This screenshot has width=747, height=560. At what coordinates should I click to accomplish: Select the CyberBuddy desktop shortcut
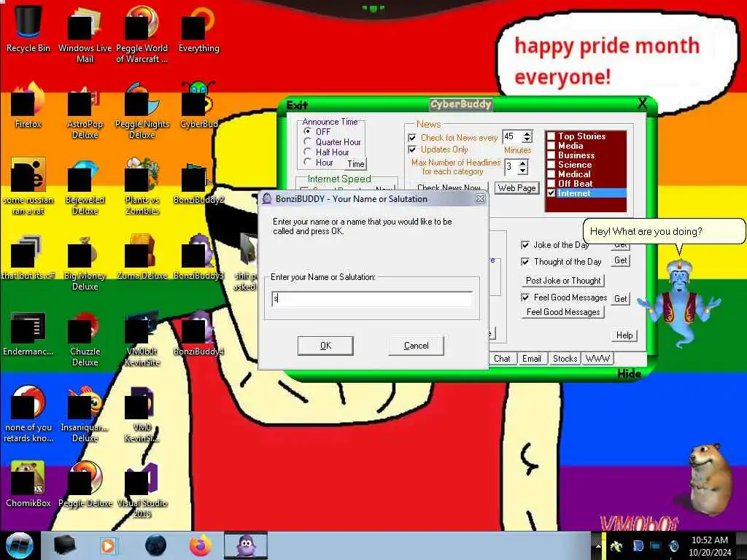tap(198, 105)
